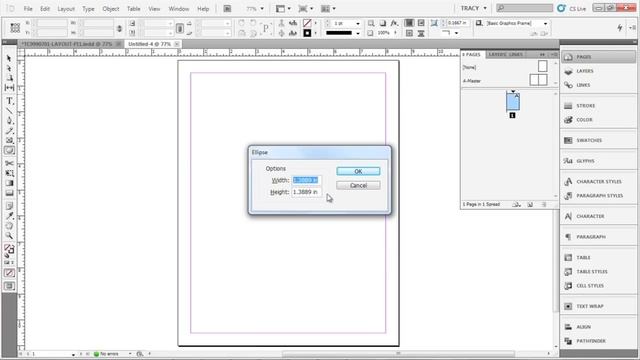Select the Scissors tool
The height and width of the screenshot is (360, 640).
click(x=9, y=163)
